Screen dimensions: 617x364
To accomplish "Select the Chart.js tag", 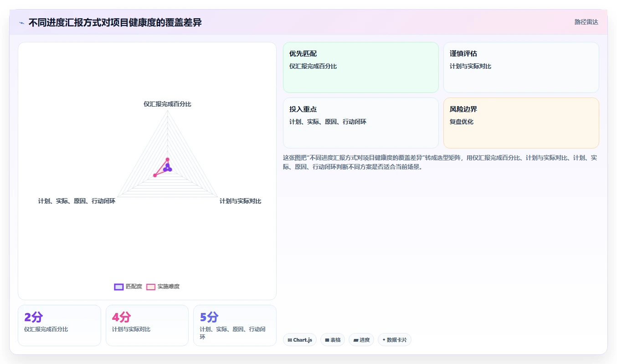I will 300,340.
